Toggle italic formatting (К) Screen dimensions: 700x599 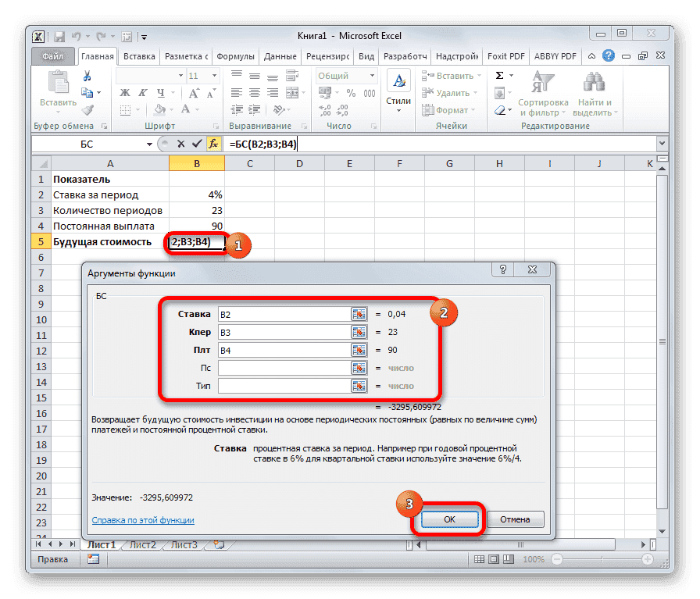coord(141,93)
